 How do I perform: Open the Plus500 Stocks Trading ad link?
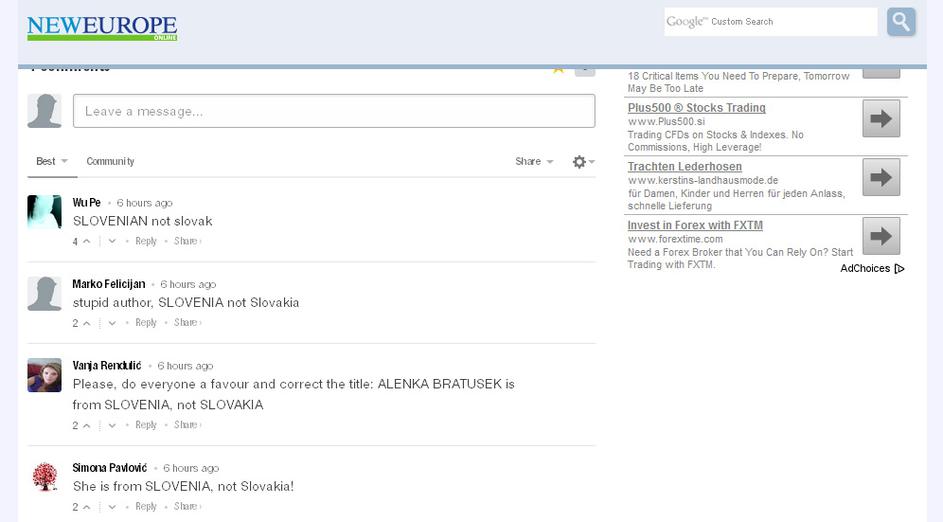[x=696, y=108]
